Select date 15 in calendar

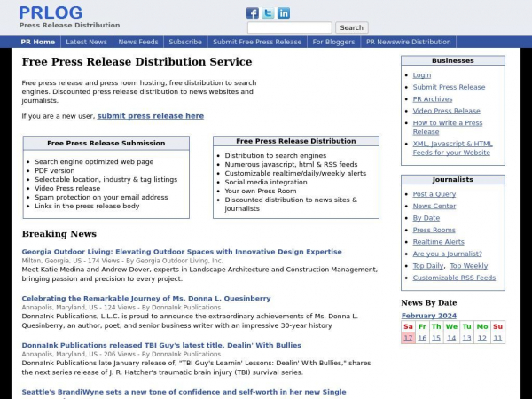coord(436,338)
